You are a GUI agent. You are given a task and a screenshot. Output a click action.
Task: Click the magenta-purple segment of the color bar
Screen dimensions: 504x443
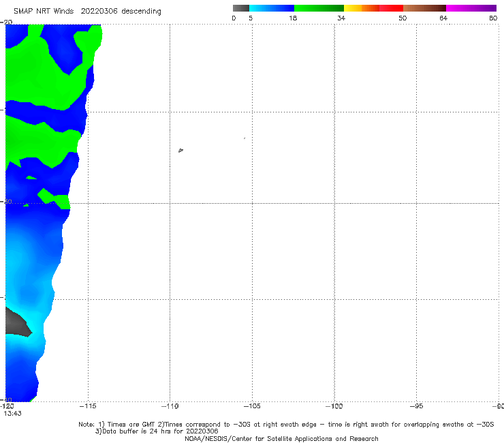[x=471, y=8]
